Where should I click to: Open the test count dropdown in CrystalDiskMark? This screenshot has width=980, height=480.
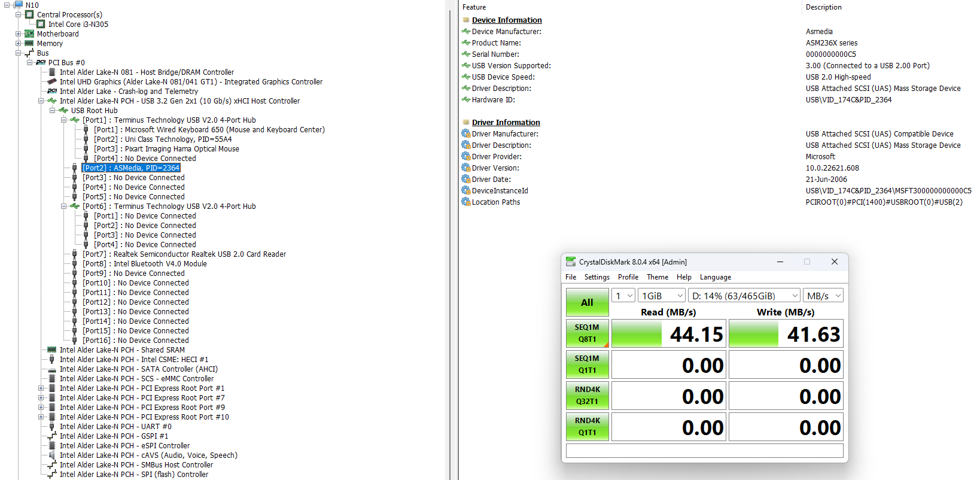coord(623,296)
